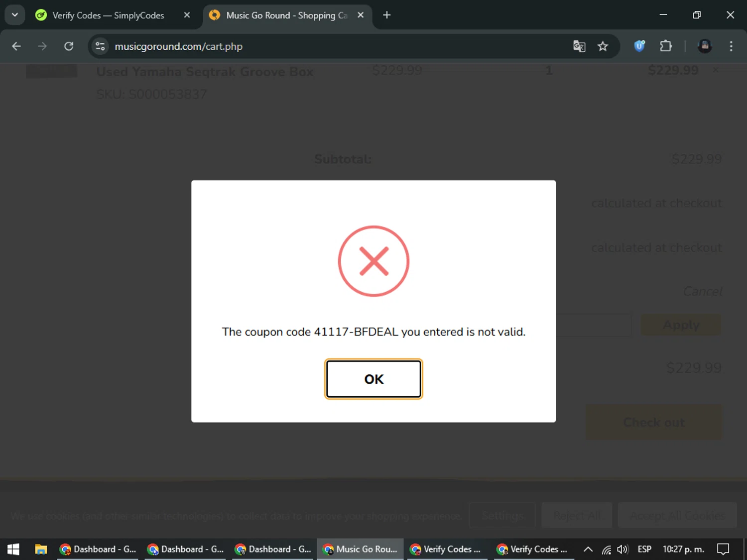Switch to first Verify Codes taskbar window
Screen dimensions: 747x560
pyautogui.click(x=447, y=549)
